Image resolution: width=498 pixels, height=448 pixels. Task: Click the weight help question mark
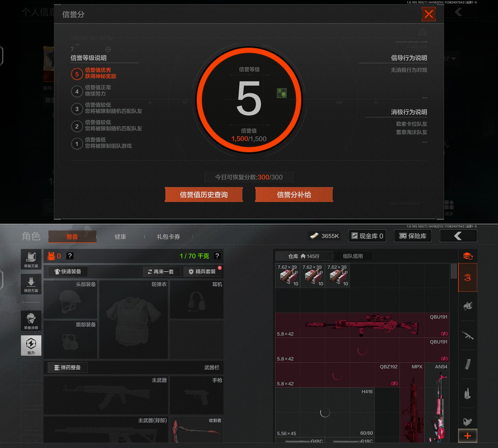(217, 256)
